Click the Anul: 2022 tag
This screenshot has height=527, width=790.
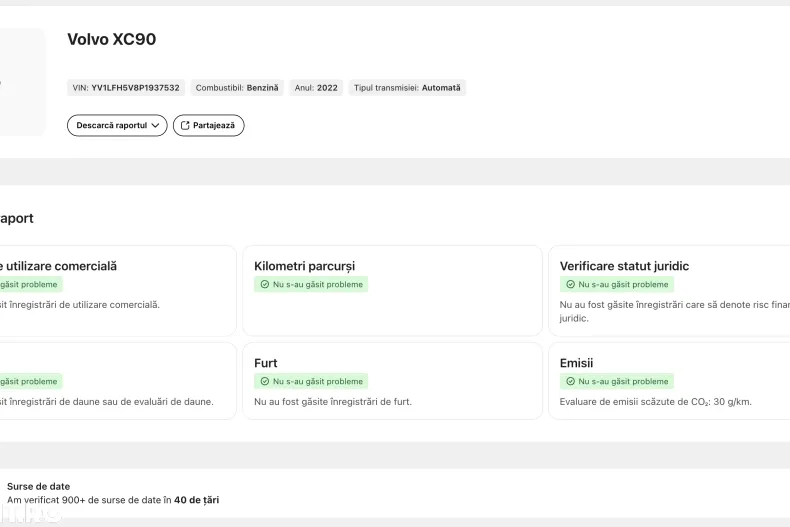(316, 88)
